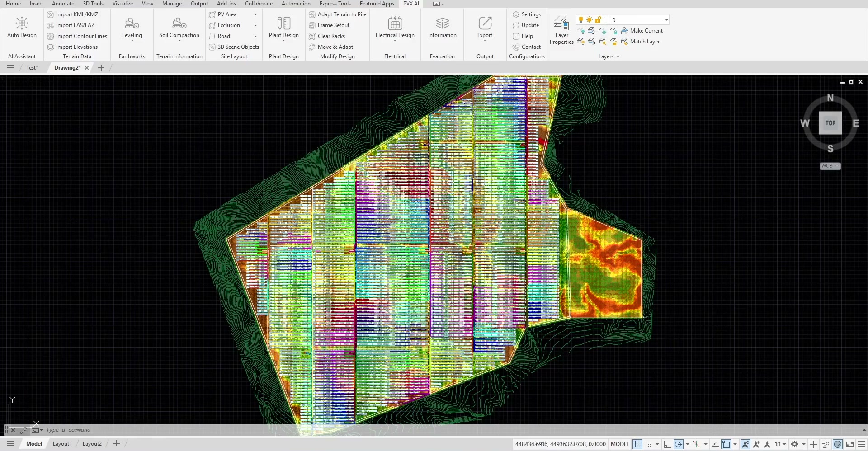Open the PV Area dropdown arrow
This screenshot has height=451, width=868.
pyautogui.click(x=255, y=14)
